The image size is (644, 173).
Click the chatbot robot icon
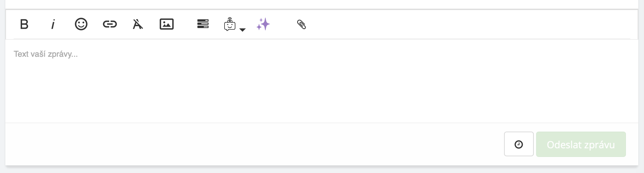coord(230,25)
